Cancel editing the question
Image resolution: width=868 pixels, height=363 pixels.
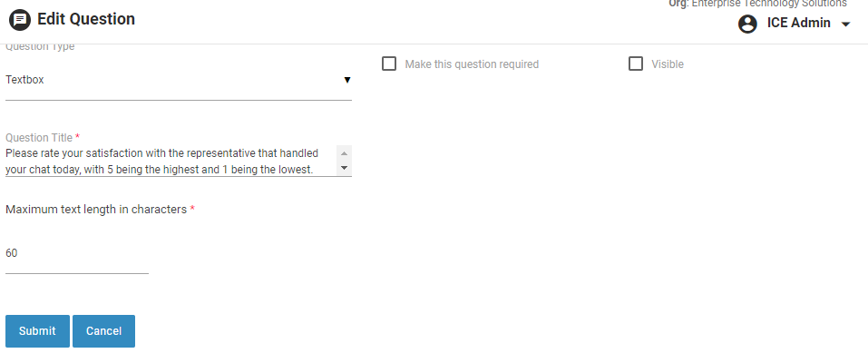[x=103, y=331]
